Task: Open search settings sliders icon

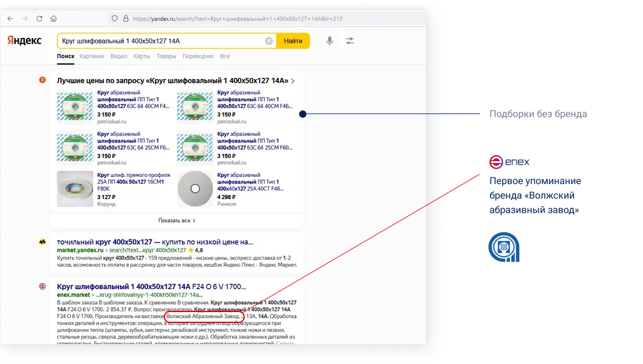Action: pos(350,41)
